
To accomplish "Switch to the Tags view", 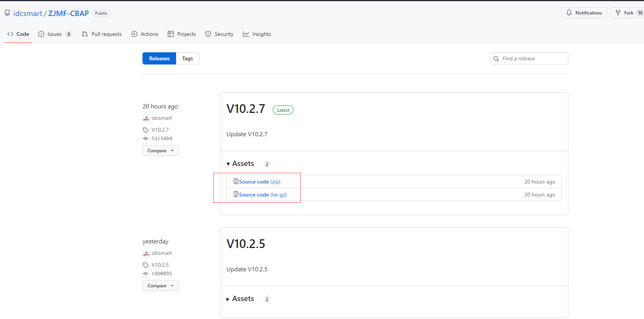I will (188, 58).
